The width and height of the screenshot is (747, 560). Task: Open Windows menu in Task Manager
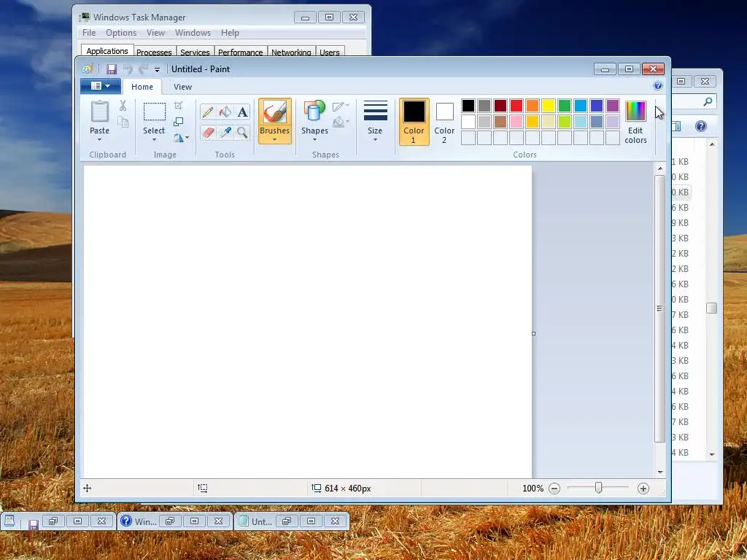(x=193, y=33)
